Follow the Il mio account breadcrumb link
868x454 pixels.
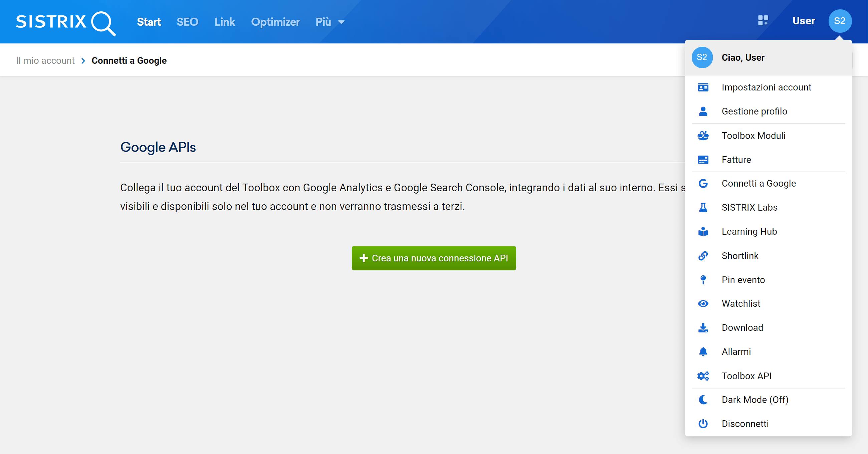click(x=45, y=61)
